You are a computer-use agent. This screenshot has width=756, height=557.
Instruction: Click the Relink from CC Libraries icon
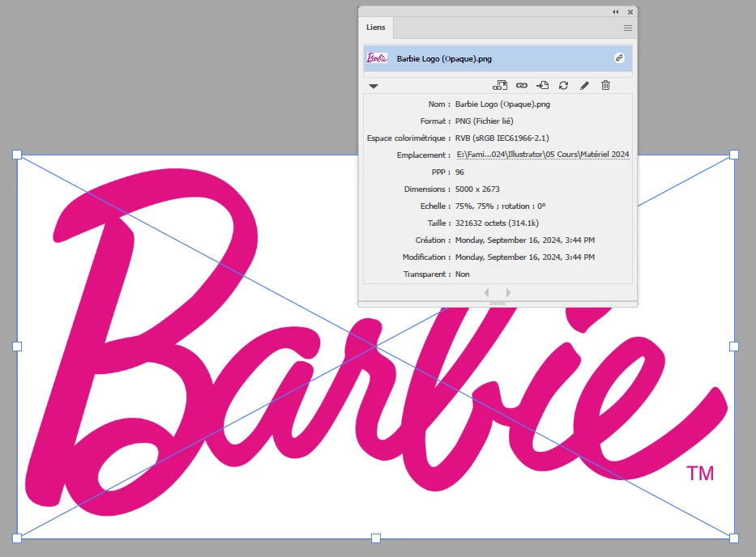coord(499,85)
